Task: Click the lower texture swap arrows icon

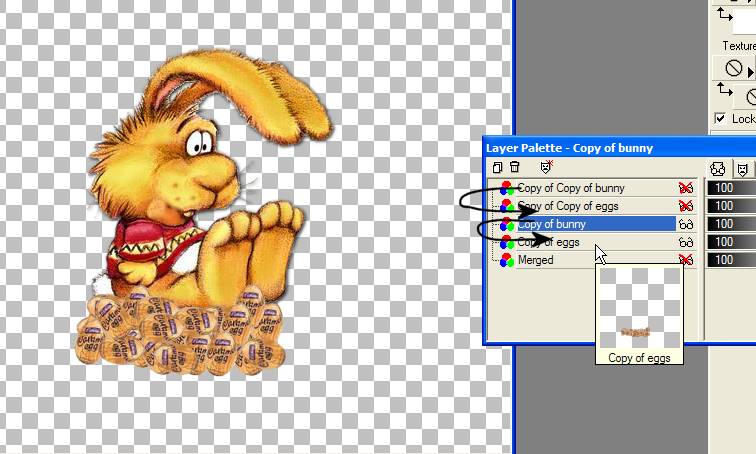Action: 724,90
